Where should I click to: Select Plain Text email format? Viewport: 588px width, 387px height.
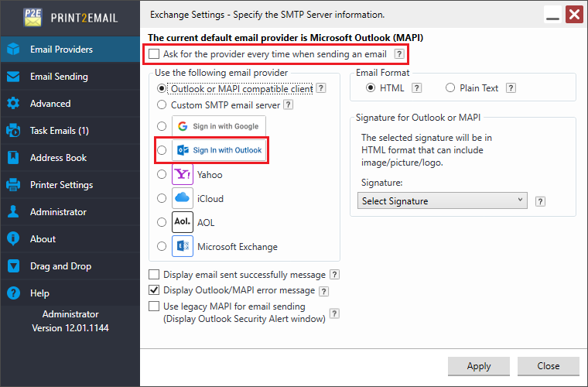pyautogui.click(x=450, y=87)
